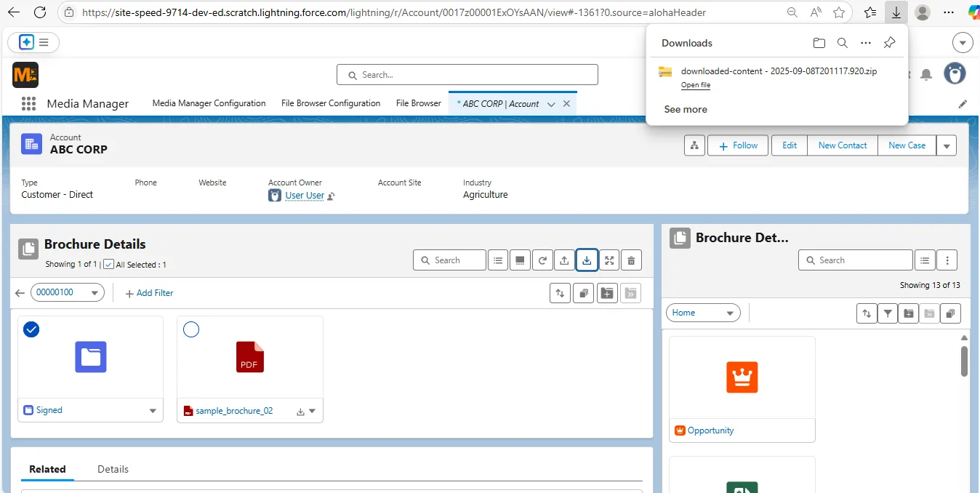Click New Contact button
Image resolution: width=980 pixels, height=493 pixels.
(843, 145)
